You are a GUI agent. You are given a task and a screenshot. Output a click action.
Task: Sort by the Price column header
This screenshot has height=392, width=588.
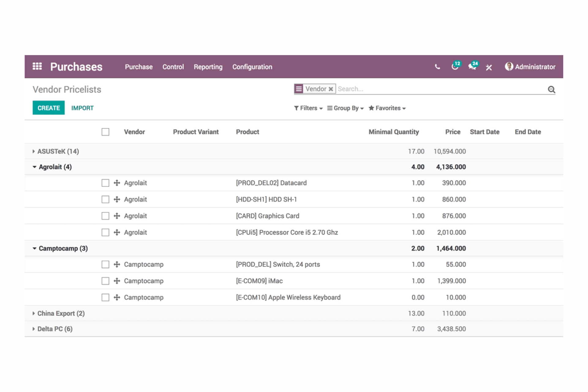pyautogui.click(x=453, y=132)
